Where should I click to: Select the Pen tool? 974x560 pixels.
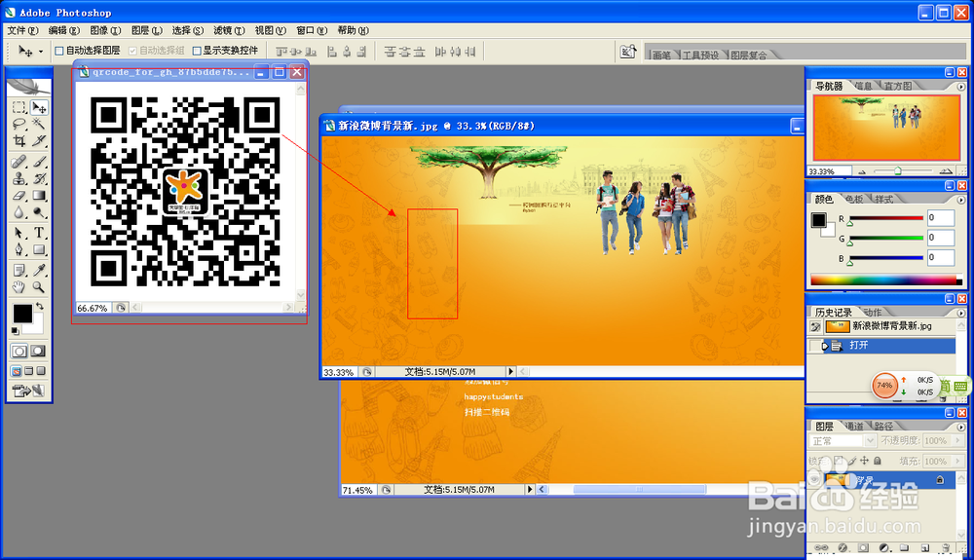pos(19,249)
